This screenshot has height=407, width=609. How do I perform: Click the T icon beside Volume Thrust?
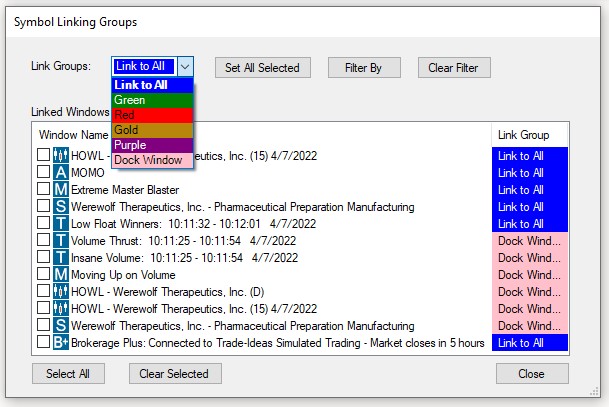pos(61,241)
